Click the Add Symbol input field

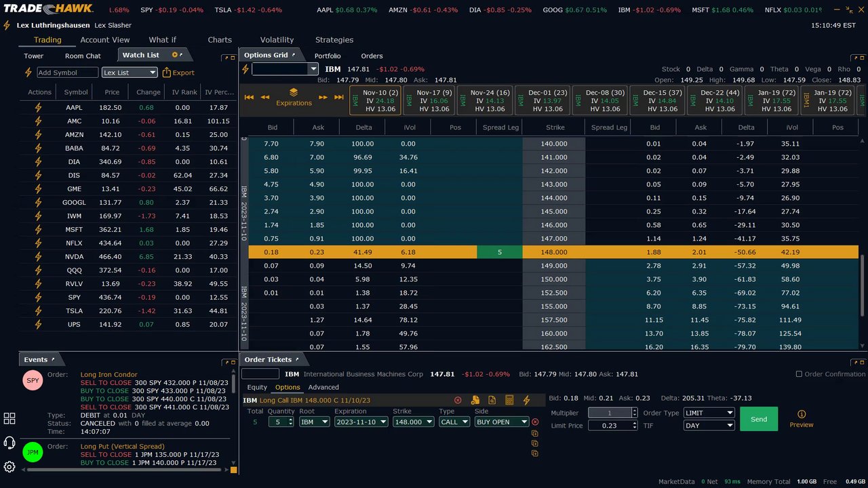[67, 73]
